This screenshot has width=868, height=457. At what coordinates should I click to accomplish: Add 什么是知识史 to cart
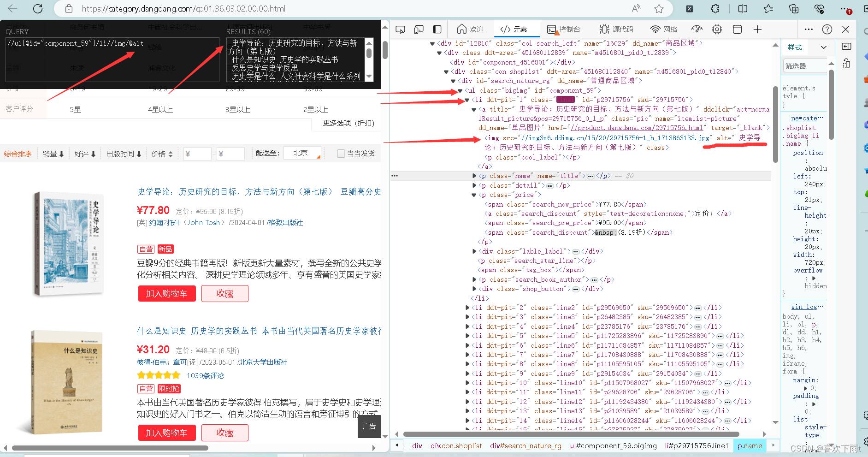coord(167,433)
